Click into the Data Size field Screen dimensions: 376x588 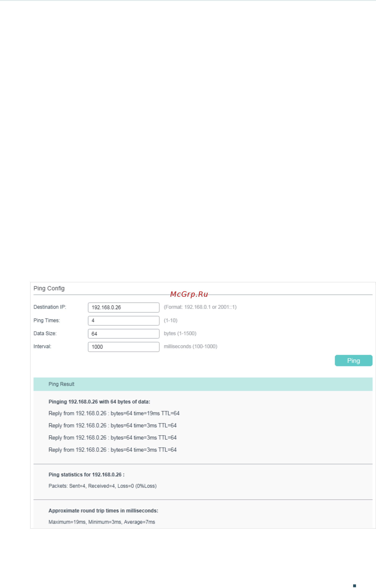123,333
